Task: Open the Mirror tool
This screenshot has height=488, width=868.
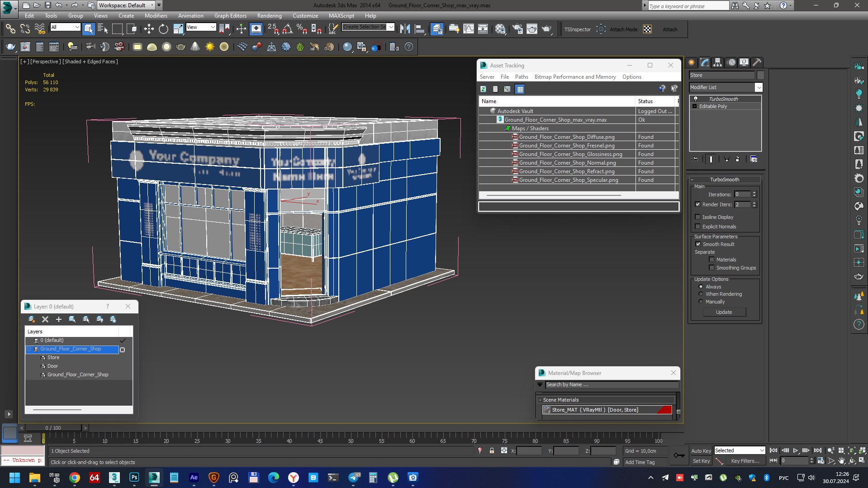Action: pos(405,29)
